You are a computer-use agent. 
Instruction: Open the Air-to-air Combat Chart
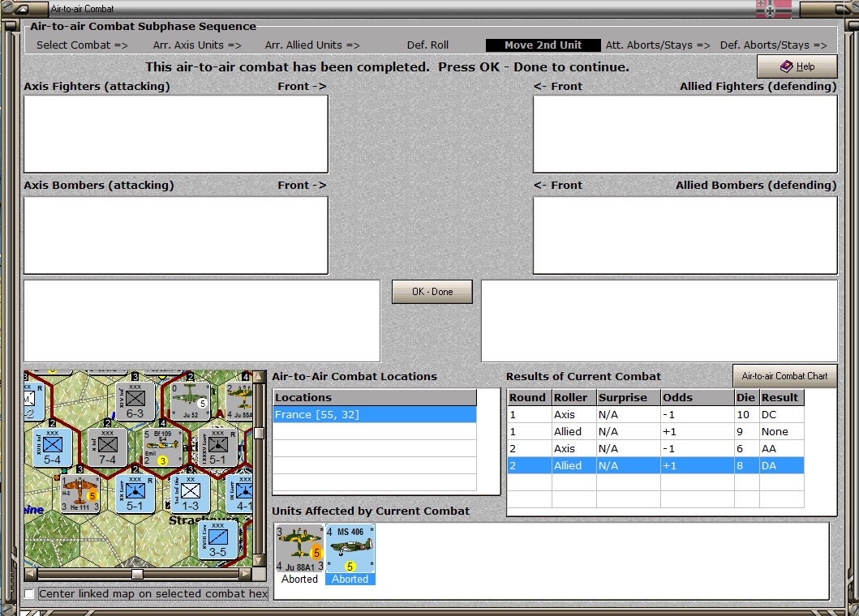tap(784, 376)
